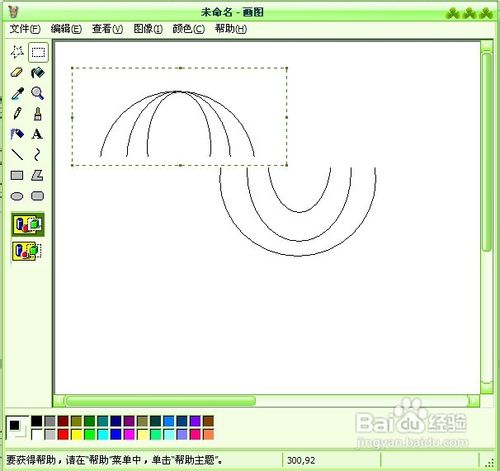Select the Rounded Rectangle tool
Viewport: 500px width, 471px height.
click(38, 196)
